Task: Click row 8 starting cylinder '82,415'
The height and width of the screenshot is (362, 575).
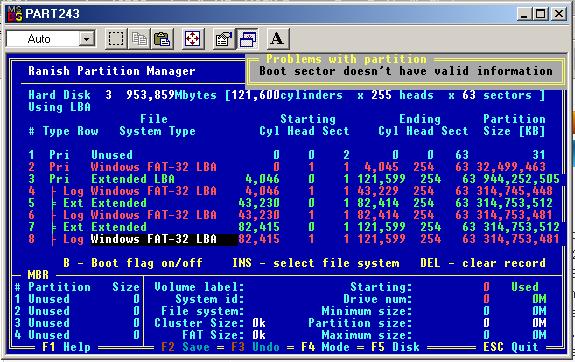Action: [259, 239]
